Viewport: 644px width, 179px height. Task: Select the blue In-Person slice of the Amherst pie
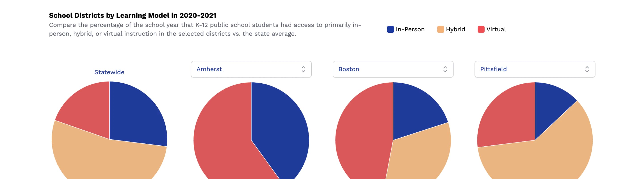(x=280, y=130)
